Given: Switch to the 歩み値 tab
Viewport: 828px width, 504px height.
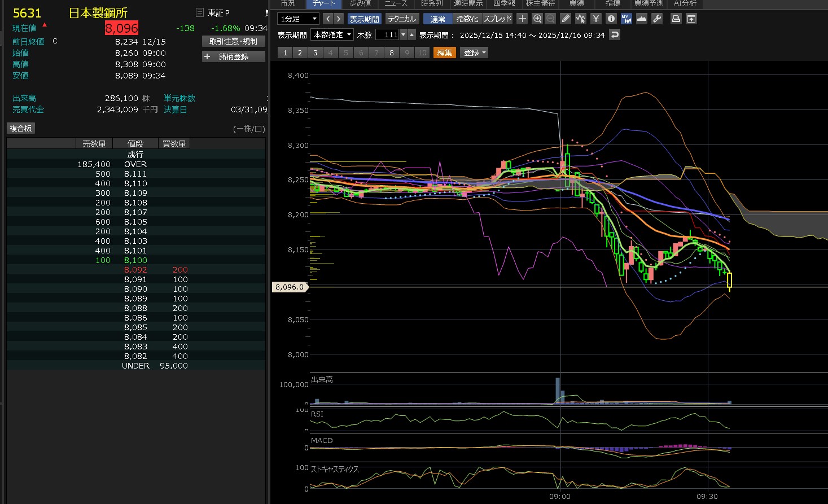Looking at the screenshot, I should 360,3.
